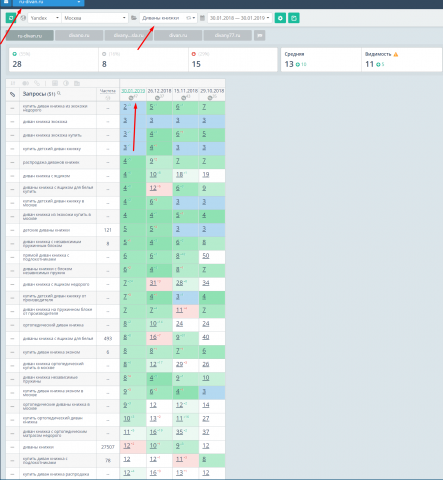Click the position 26 in the 29.10.2018 column
Viewport: 443px width, 480px height.
tap(206, 364)
